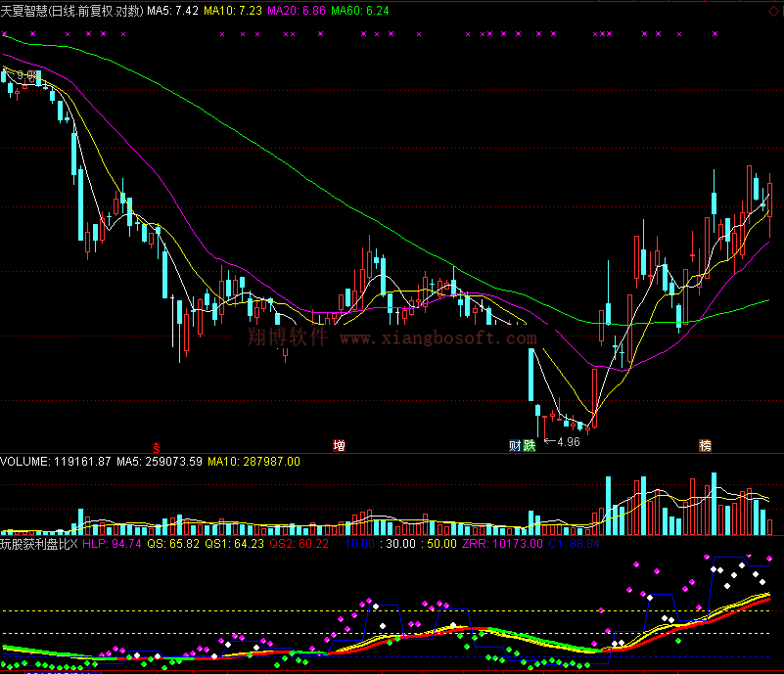784x674 pixels.
Task: Click the green 跌 marker icon
Action: tap(529, 445)
